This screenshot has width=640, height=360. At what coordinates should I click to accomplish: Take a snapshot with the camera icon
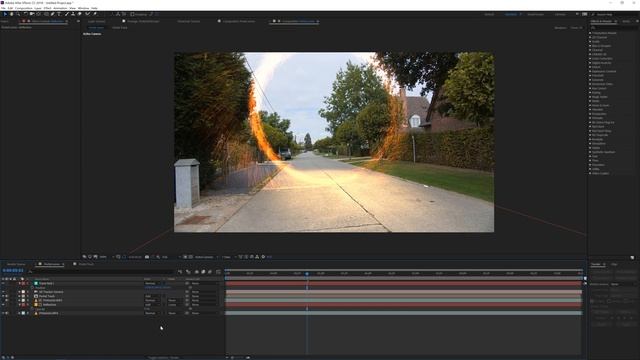click(x=147, y=257)
